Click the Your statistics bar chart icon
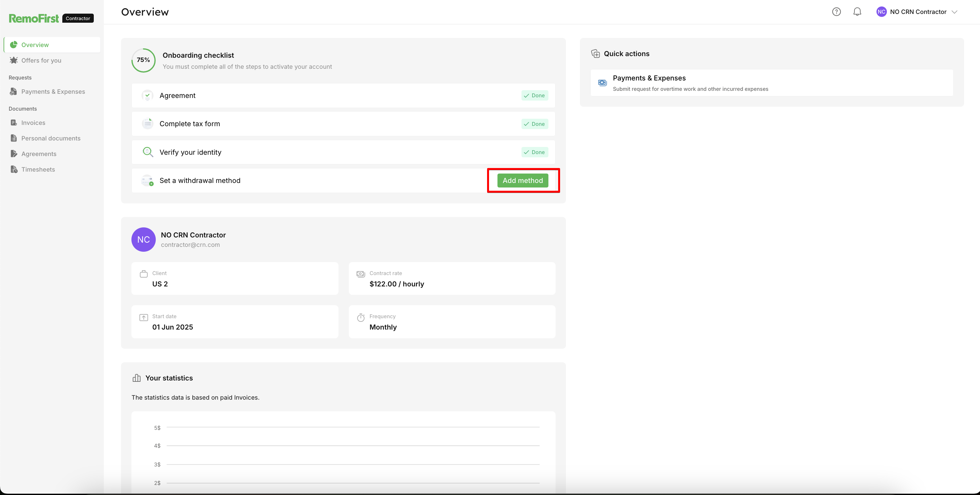Viewport: 980px width, 495px height. pos(137,378)
